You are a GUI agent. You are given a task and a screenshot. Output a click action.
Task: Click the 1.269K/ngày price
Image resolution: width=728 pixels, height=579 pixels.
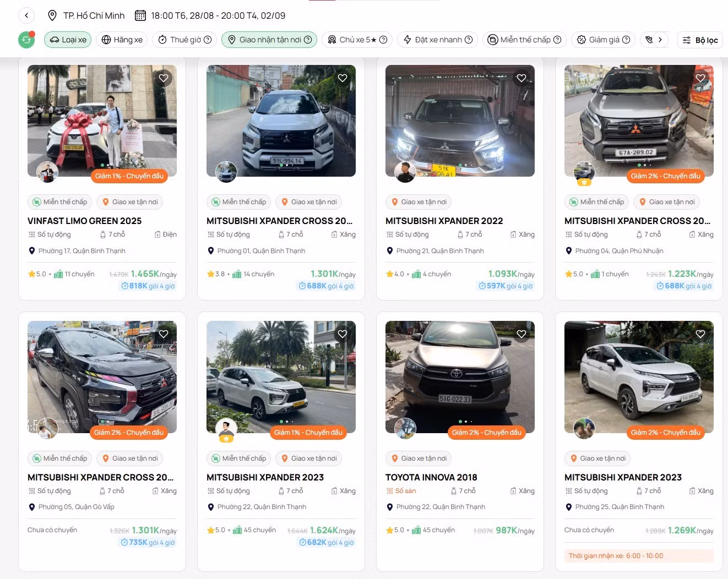click(691, 530)
